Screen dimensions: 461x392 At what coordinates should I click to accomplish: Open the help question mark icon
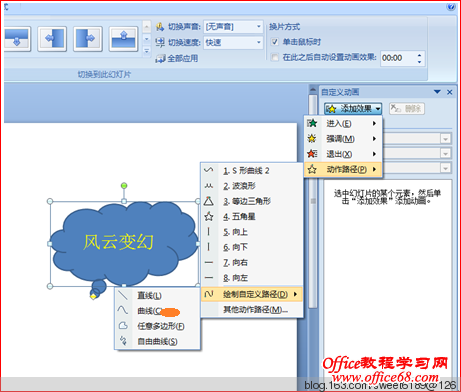pos(452,6)
